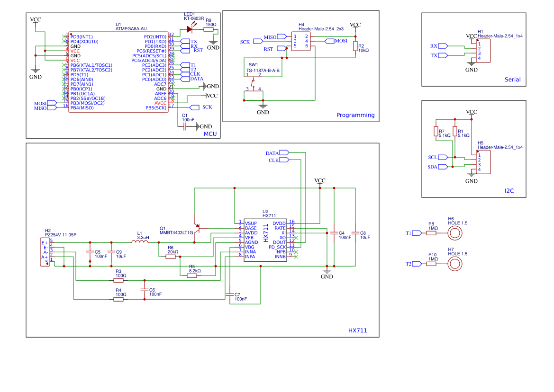Click the I2C section title text
The image size is (554, 392).
[510, 191]
